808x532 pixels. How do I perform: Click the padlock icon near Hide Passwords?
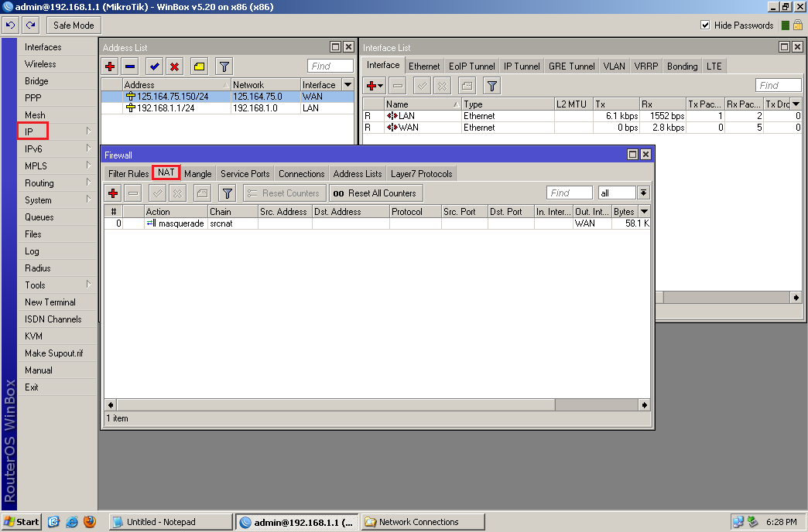click(x=798, y=26)
